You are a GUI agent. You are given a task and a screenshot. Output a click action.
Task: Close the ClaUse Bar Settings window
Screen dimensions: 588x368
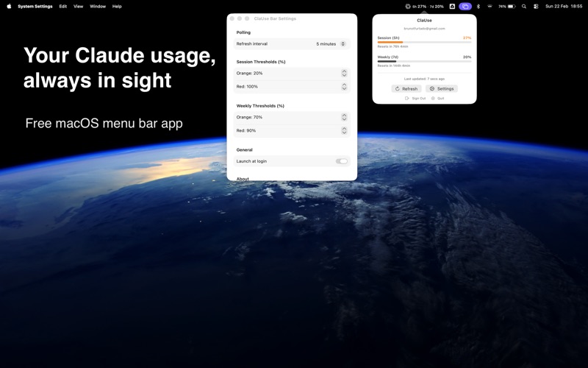coord(232,18)
